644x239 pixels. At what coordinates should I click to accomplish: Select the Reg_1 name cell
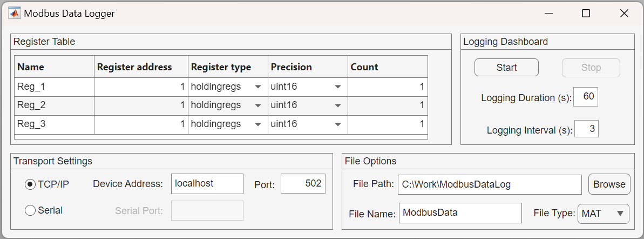tap(54, 87)
